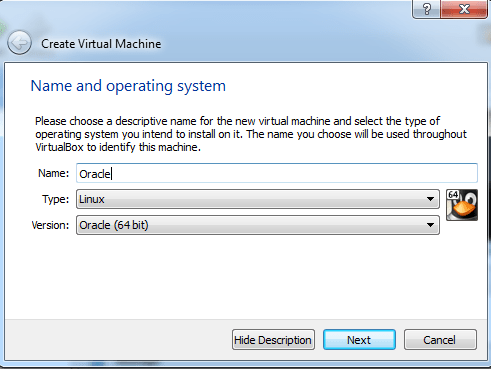This screenshot has width=491, height=369.
Task: Click the 'Create Virtual Machine' title text
Action: [101, 44]
